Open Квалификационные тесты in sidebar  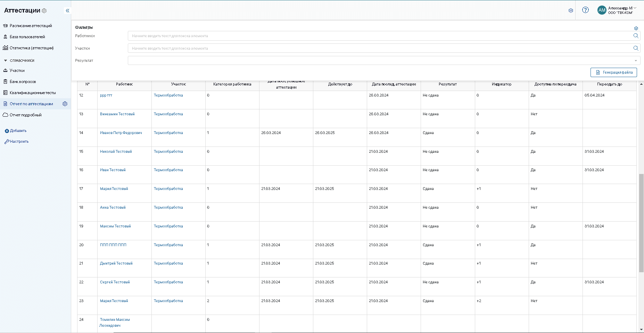(x=33, y=93)
